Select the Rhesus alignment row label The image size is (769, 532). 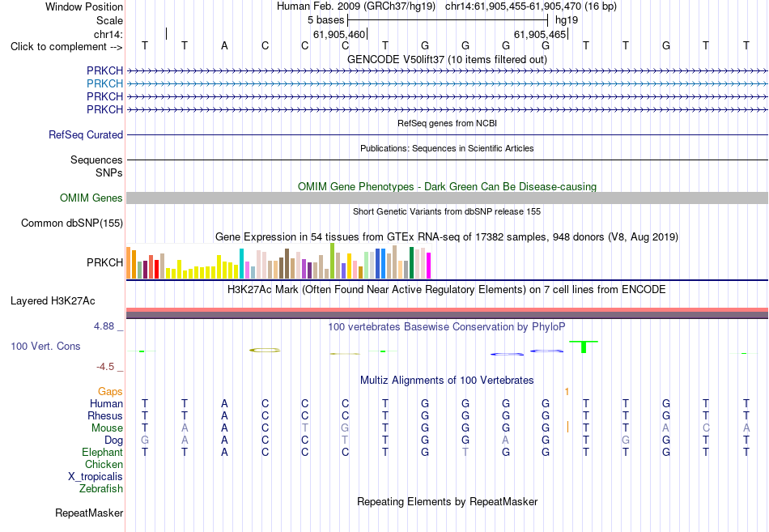(x=105, y=415)
